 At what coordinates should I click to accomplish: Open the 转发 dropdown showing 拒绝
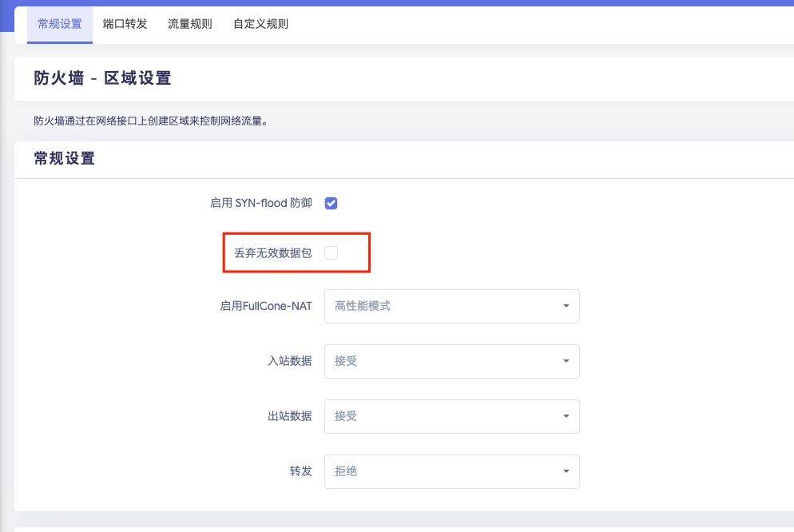[451, 472]
